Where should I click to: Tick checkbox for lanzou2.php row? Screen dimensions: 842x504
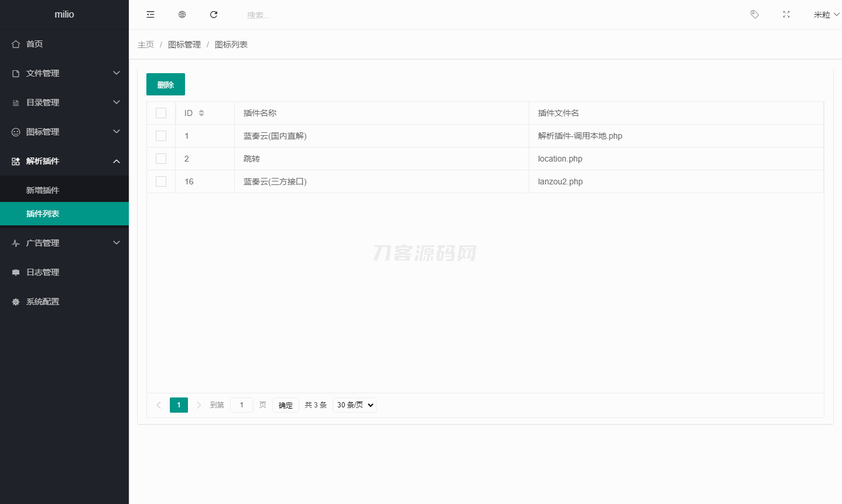click(161, 181)
